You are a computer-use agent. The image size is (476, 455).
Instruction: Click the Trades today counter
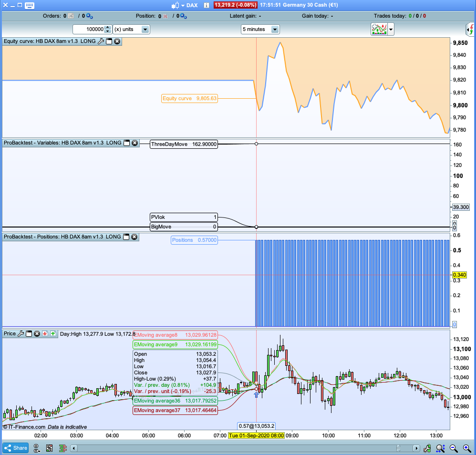[x=400, y=16]
